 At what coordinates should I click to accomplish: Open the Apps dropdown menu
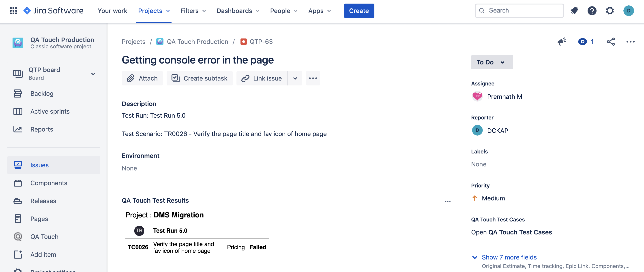point(320,11)
